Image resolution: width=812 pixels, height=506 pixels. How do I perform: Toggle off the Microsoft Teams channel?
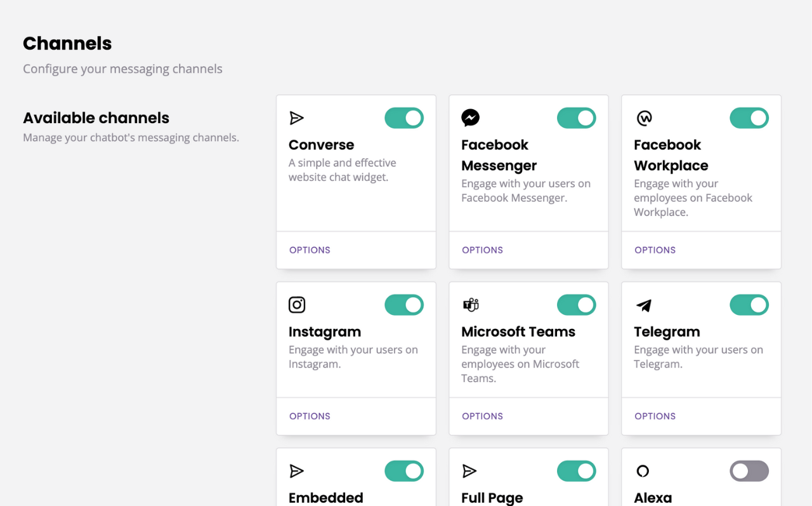click(x=577, y=305)
